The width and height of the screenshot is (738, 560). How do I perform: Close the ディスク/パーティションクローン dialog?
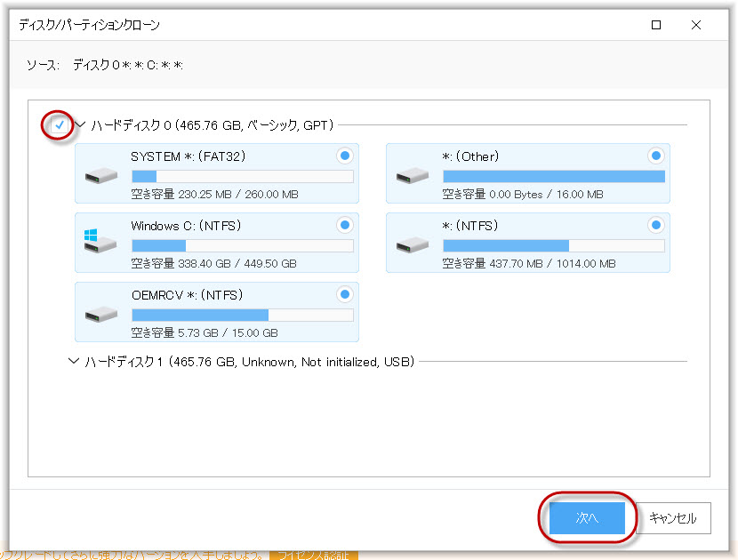[x=696, y=25]
